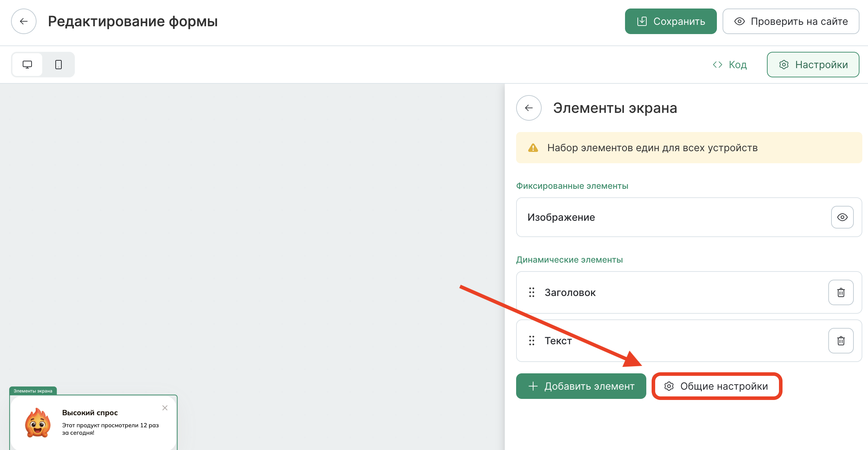Click the save icon inside Сохранить button
This screenshot has height=450, width=868.
(642, 21)
